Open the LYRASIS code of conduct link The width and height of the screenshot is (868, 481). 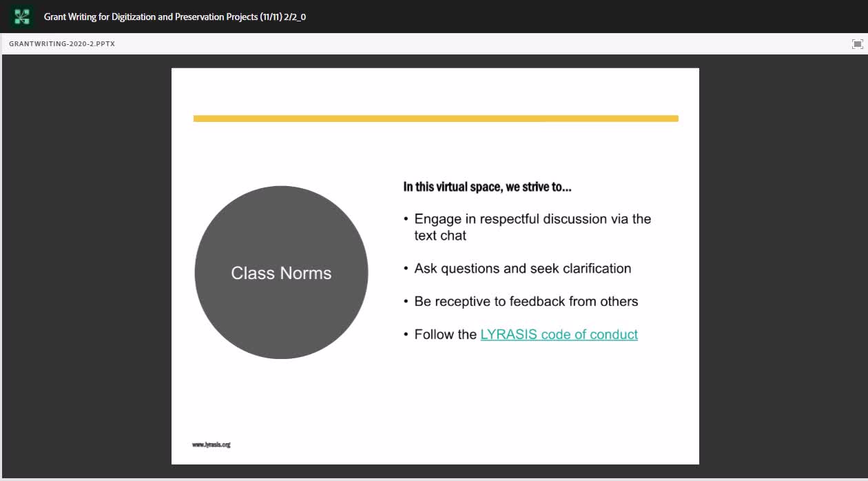coord(559,334)
